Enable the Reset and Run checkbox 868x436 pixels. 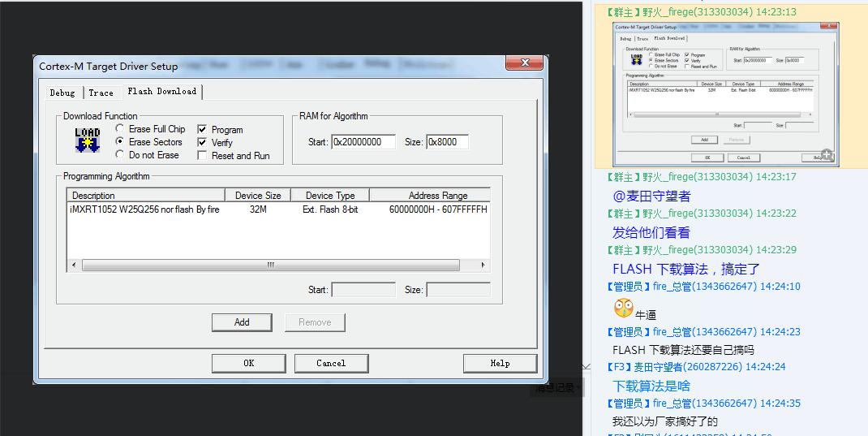203,156
